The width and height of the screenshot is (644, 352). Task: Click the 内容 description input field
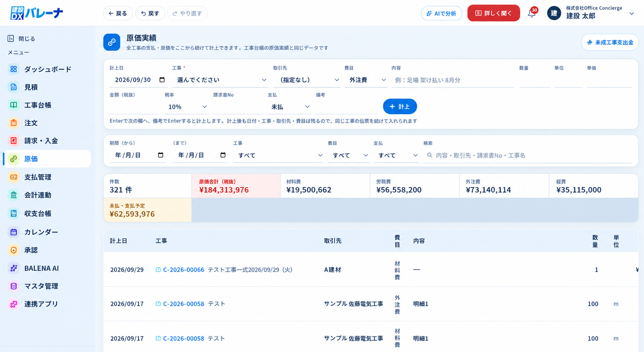[x=453, y=80]
